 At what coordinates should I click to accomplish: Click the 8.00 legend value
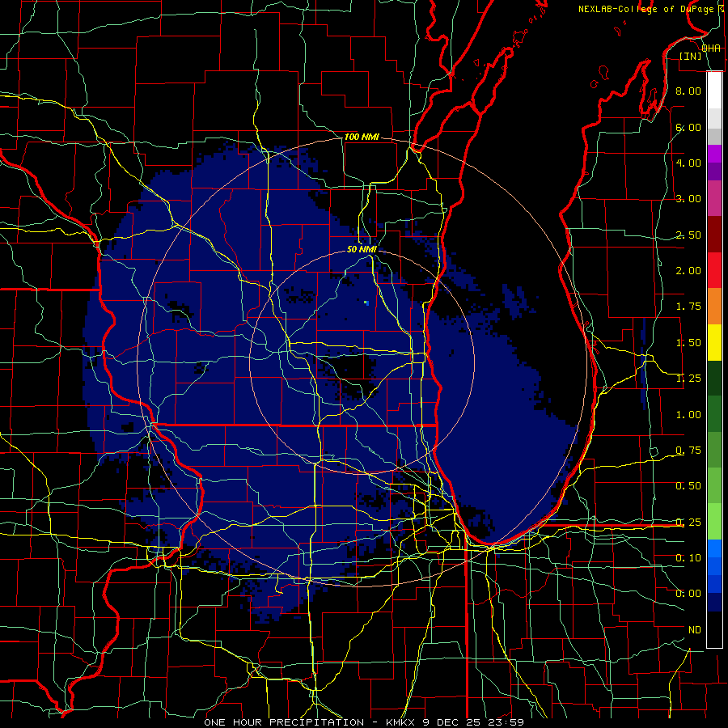coord(688,91)
